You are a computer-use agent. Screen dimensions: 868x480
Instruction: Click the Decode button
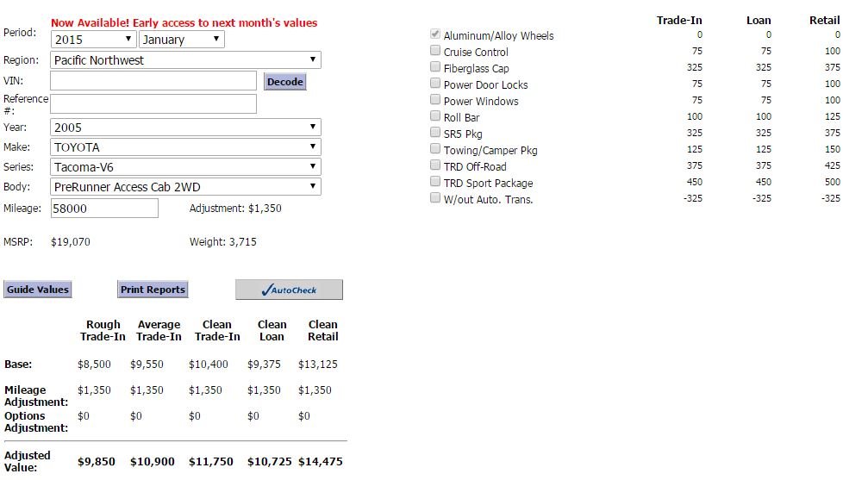pos(285,81)
